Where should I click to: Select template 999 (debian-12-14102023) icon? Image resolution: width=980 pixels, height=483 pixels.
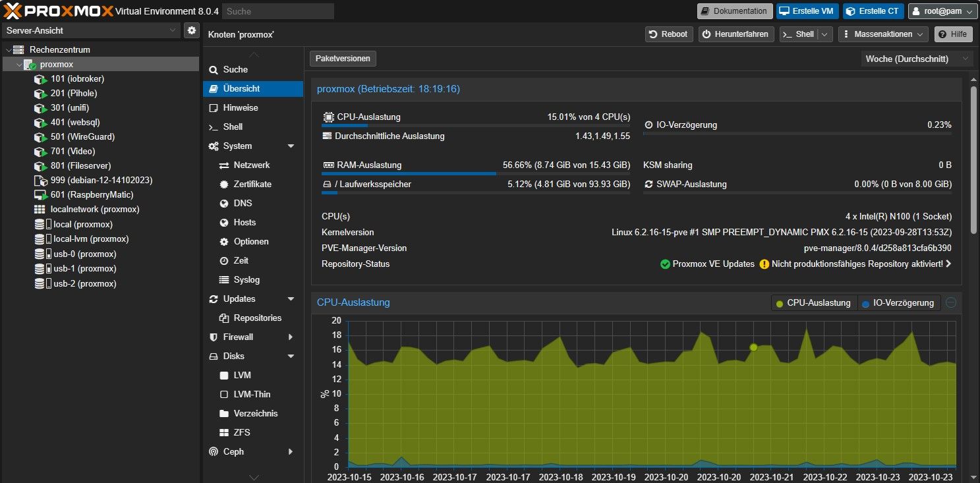coord(40,181)
